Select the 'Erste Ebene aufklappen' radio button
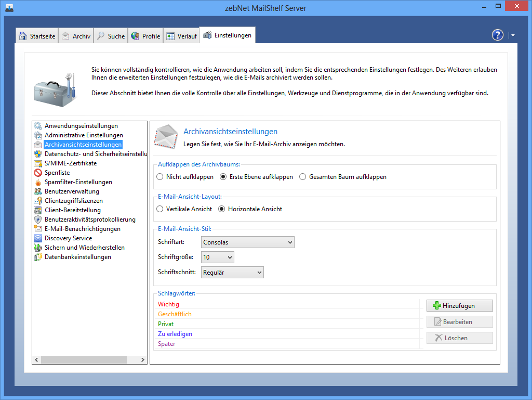 click(223, 177)
